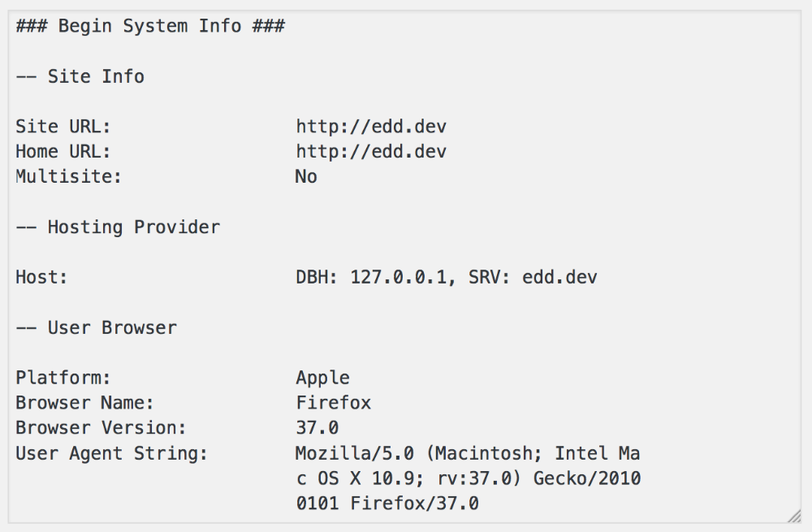Click the Multisite value No
Image resolution: width=812 pixels, height=532 pixels.
click(306, 176)
